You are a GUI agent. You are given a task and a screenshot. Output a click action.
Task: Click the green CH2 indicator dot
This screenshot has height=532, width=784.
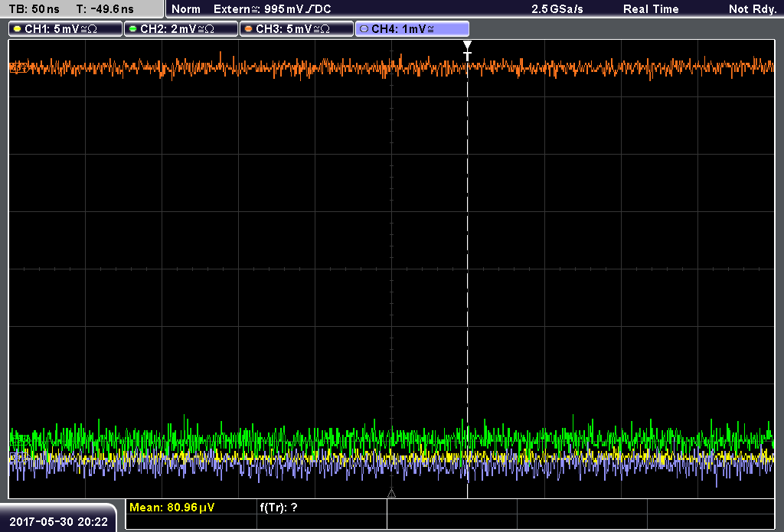click(x=132, y=29)
